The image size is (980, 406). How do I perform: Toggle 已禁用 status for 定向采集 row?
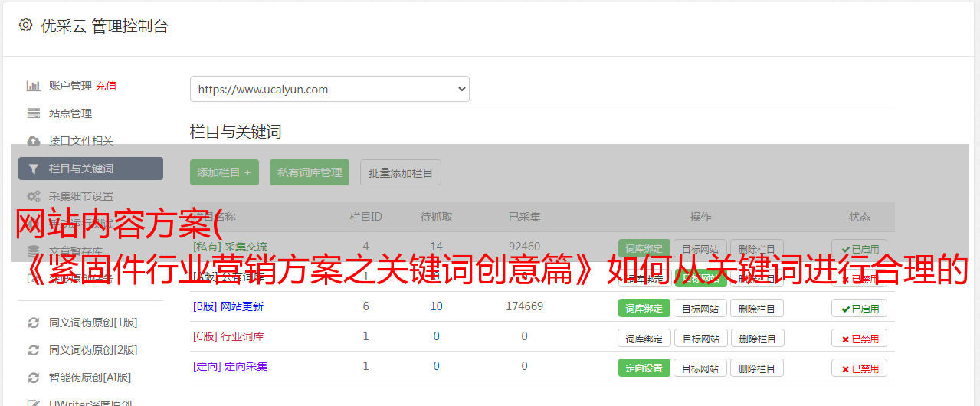pos(859,368)
